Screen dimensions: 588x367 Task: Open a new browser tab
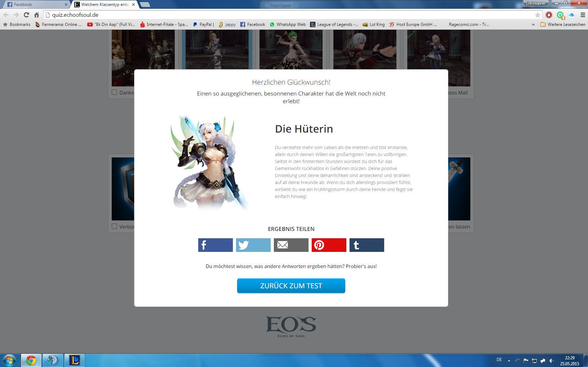click(145, 5)
